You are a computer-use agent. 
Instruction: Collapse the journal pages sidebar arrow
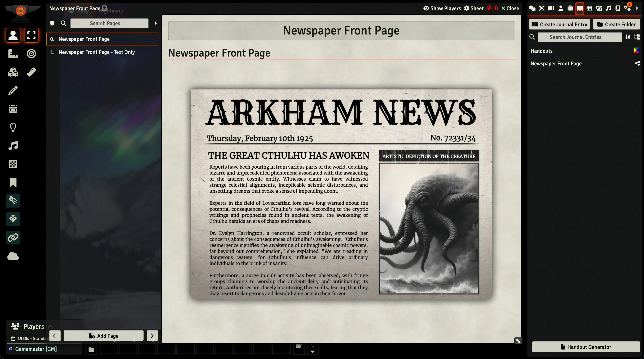pyautogui.click(x=155, y=23)
